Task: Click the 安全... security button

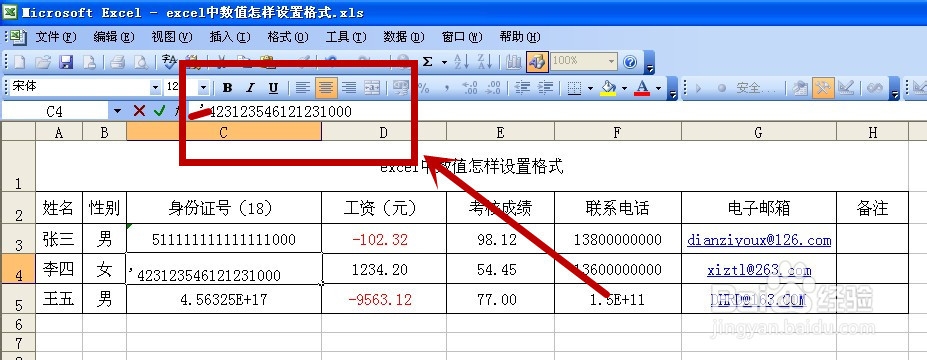Action: pyautogui.click(x=756, y=88)
